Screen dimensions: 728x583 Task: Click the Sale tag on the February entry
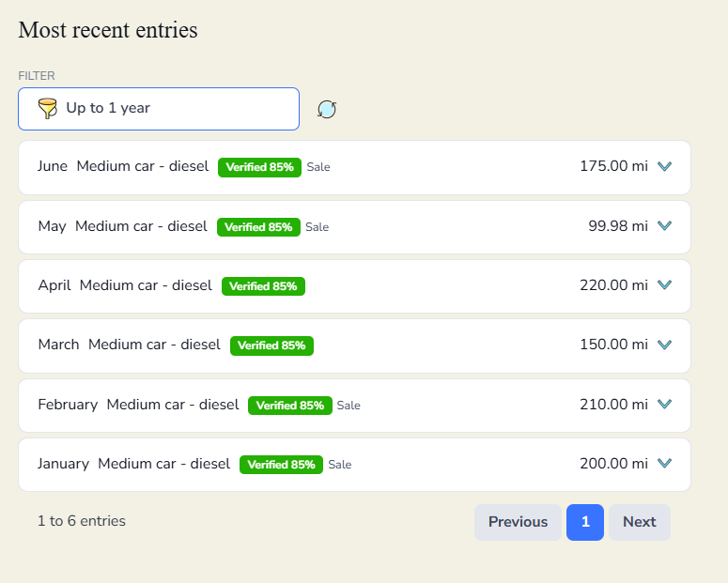(x=349, y=406)
